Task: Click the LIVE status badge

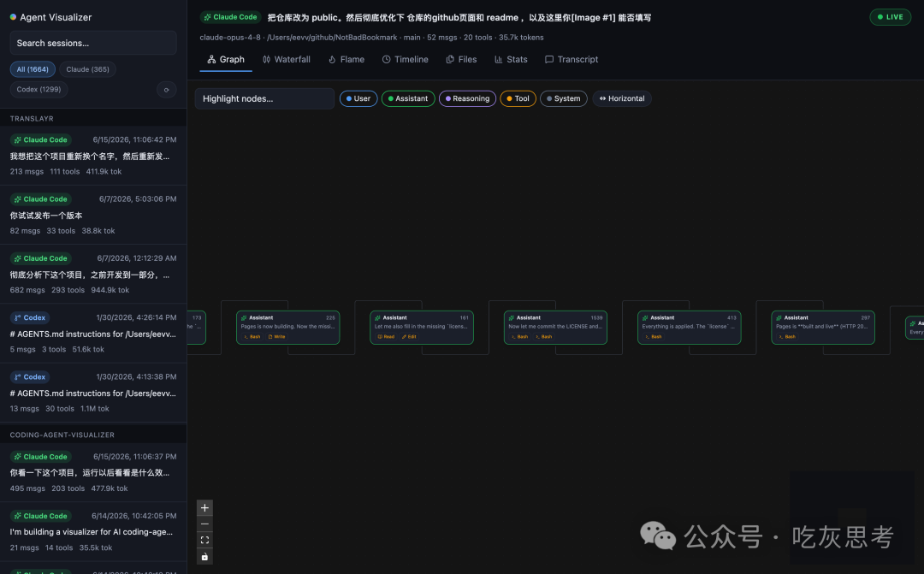Action: coord(891,17)
